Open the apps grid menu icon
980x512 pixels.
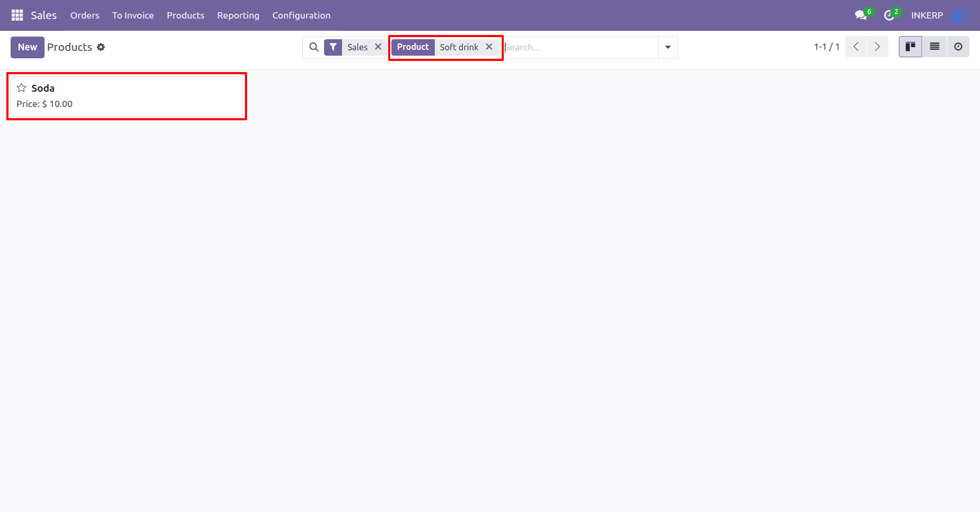click(x=17, y=15)
